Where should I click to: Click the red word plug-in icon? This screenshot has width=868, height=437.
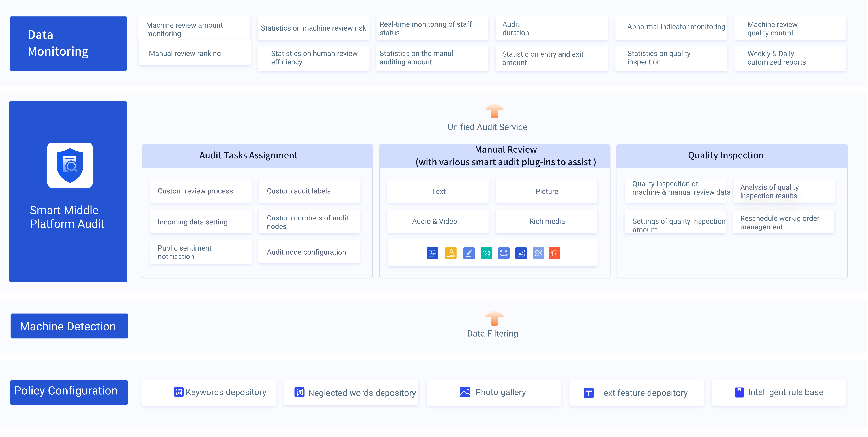click(554, 253)
